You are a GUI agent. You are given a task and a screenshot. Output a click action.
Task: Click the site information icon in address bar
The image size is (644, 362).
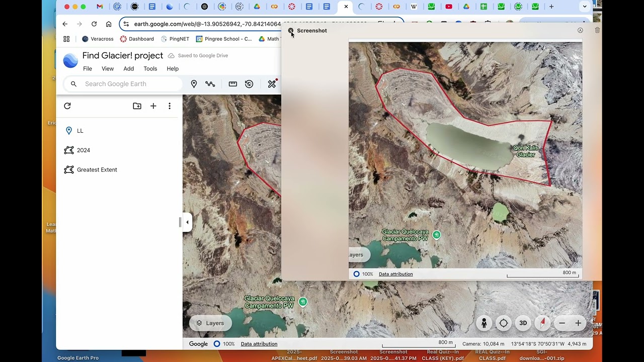point(126,24)
